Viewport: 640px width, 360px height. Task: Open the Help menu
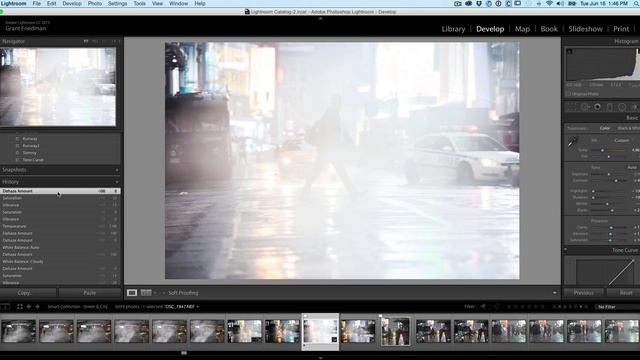pos(200,3)
